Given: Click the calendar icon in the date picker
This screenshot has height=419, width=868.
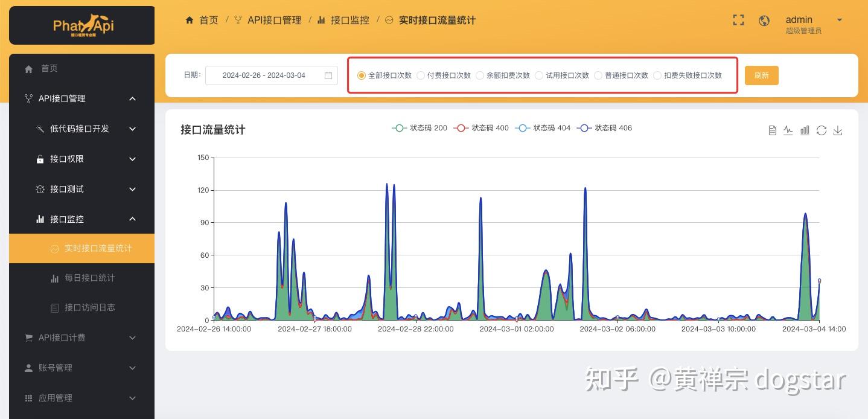Looking at the screenshot, I should (328, 75).
